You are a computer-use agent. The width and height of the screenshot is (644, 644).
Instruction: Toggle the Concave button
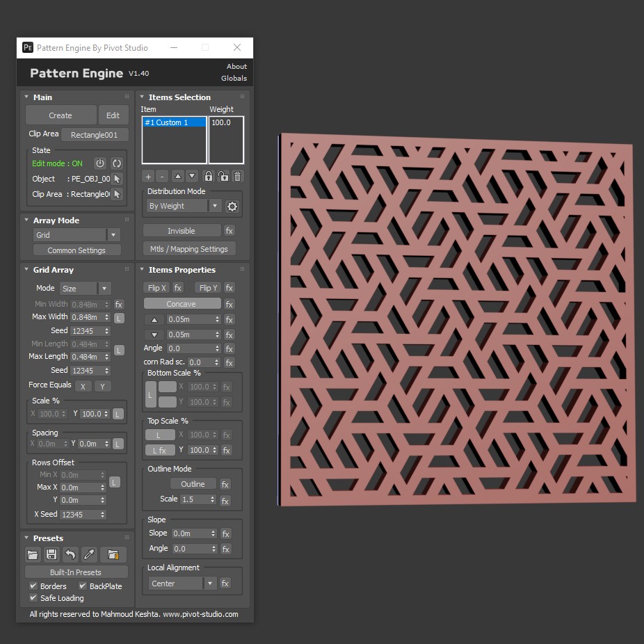(x=182, y=304)
